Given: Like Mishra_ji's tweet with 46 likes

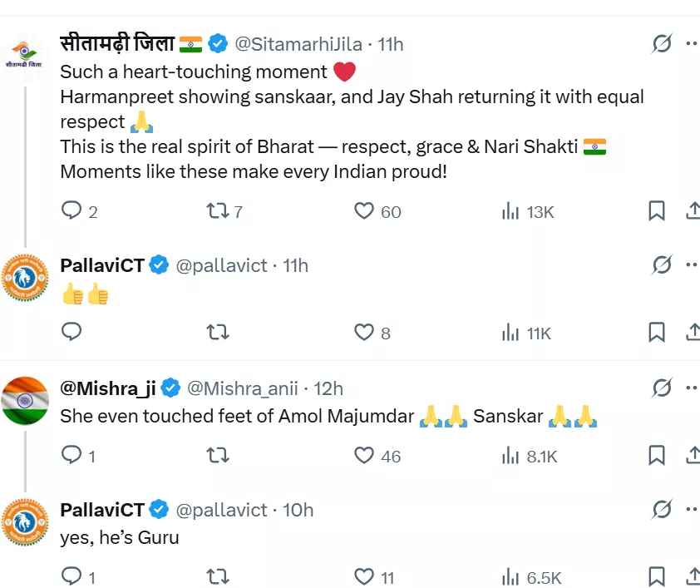Looking at the screenshot, I should point(364,455).
